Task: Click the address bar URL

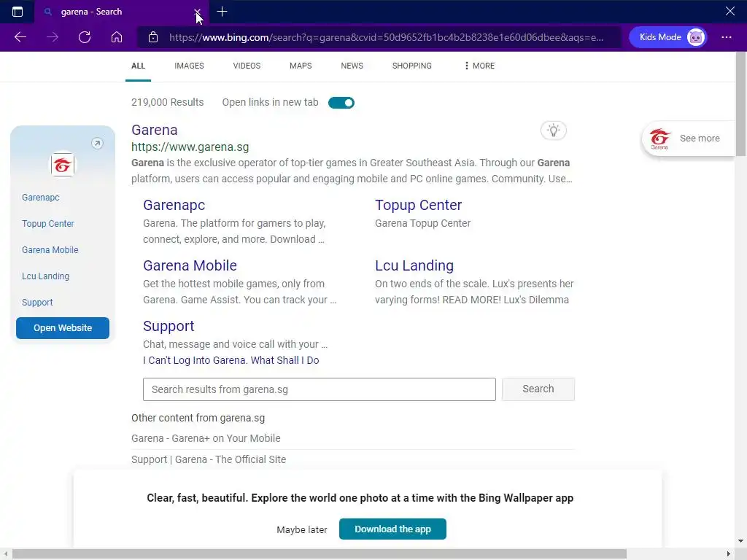Action: [386, 37]
